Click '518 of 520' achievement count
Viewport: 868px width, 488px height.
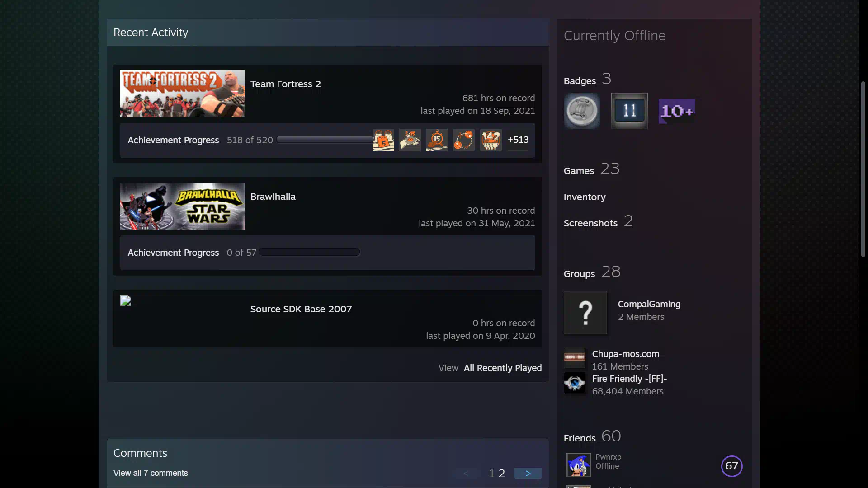click(250, 140)
